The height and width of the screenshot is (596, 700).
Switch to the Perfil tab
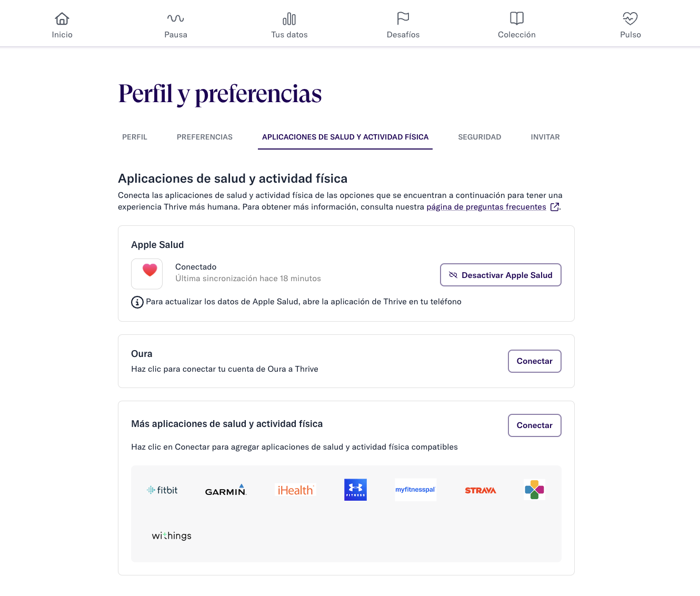point(135,137)
